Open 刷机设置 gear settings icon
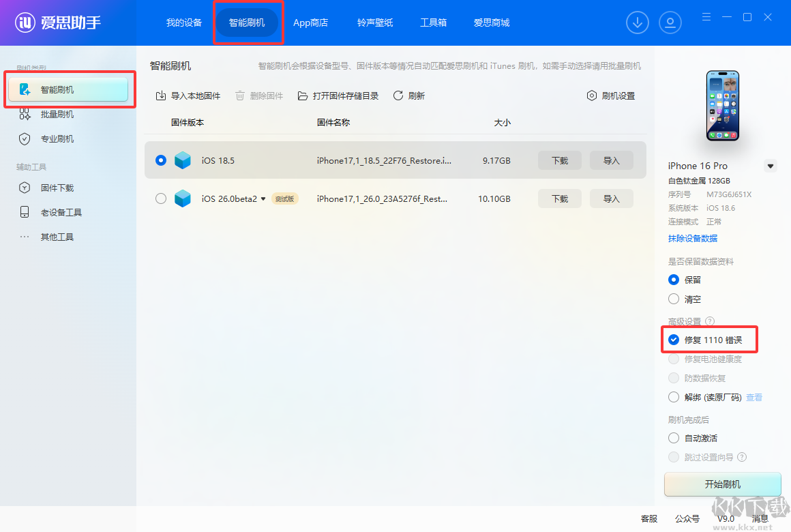The height and width of the screenshot is (532, 791). point(592,95)
